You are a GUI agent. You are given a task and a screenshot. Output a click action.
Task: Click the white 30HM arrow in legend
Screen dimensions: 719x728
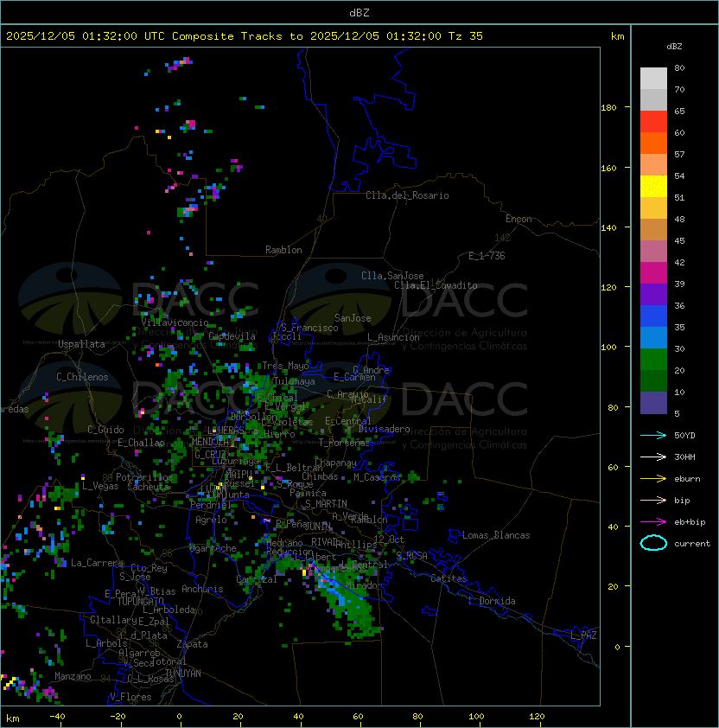pyautogui.click(x=653, y=457)
